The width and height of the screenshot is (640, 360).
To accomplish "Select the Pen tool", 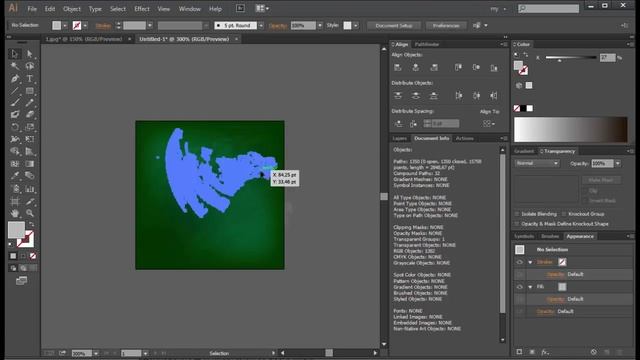I will 15,78.
